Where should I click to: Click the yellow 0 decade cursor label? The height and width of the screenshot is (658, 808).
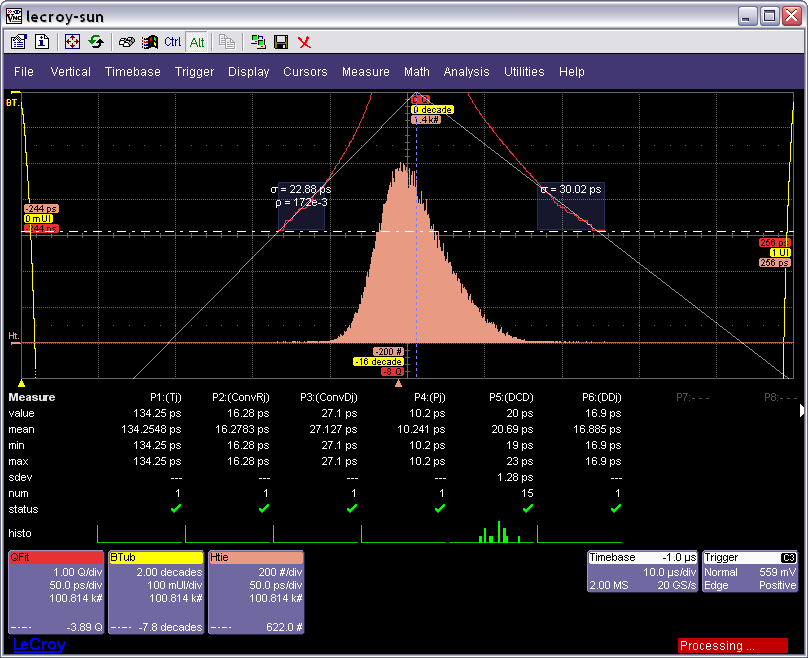point(432,110)
